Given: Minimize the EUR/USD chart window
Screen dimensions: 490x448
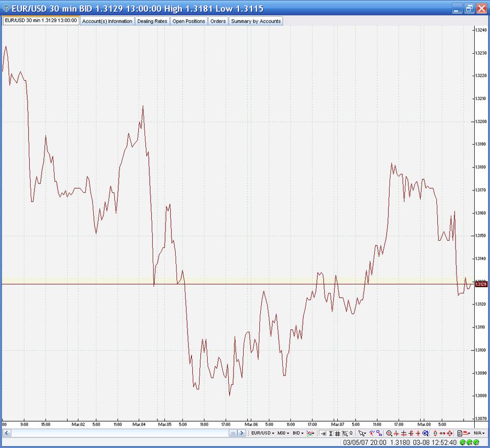Looking at the screenshot, I should coord(457,9).
